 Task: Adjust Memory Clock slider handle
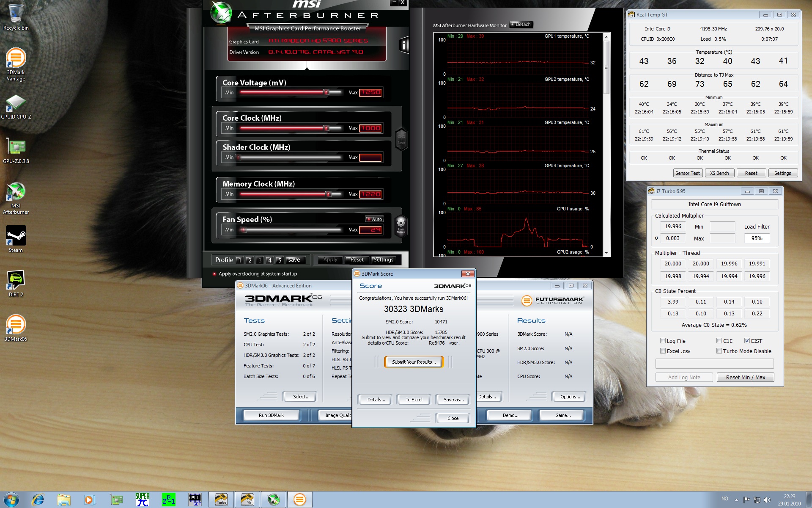click(328, 194)
